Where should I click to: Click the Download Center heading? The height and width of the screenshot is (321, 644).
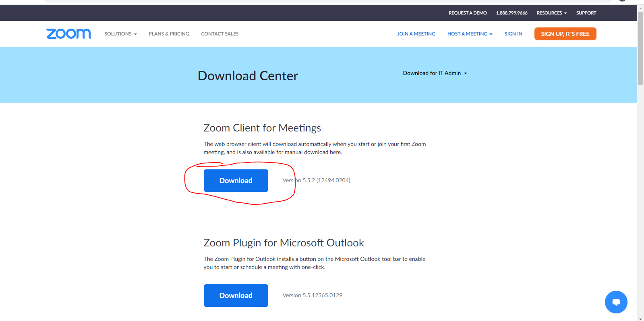click(248, 76)
